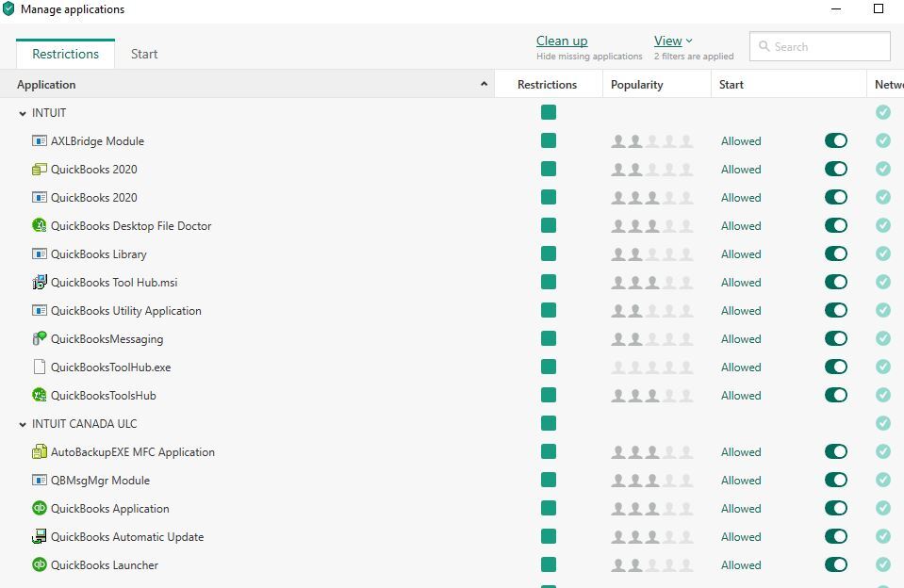Click the QuickBooksToolHub.exe file icon
Image resolution: width=904 pixels, height=588 pixels.
tap(40, 367)
